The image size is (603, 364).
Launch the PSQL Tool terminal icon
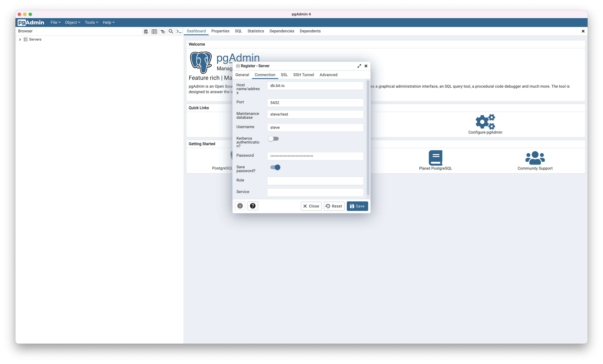pyautogui.click(x=179, y=31)
